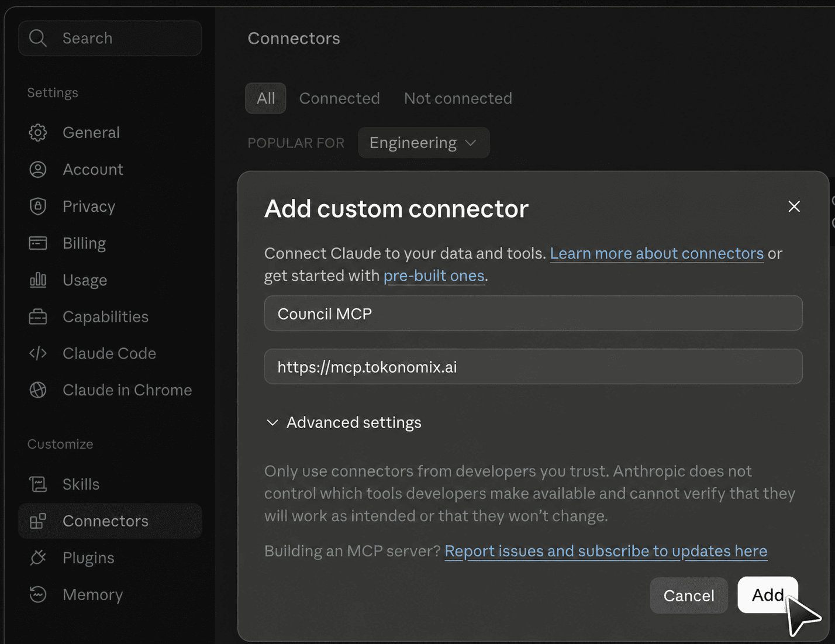Click the Claude Code brackets icon
The image size is (835, 644).
[x=38, y=353]
